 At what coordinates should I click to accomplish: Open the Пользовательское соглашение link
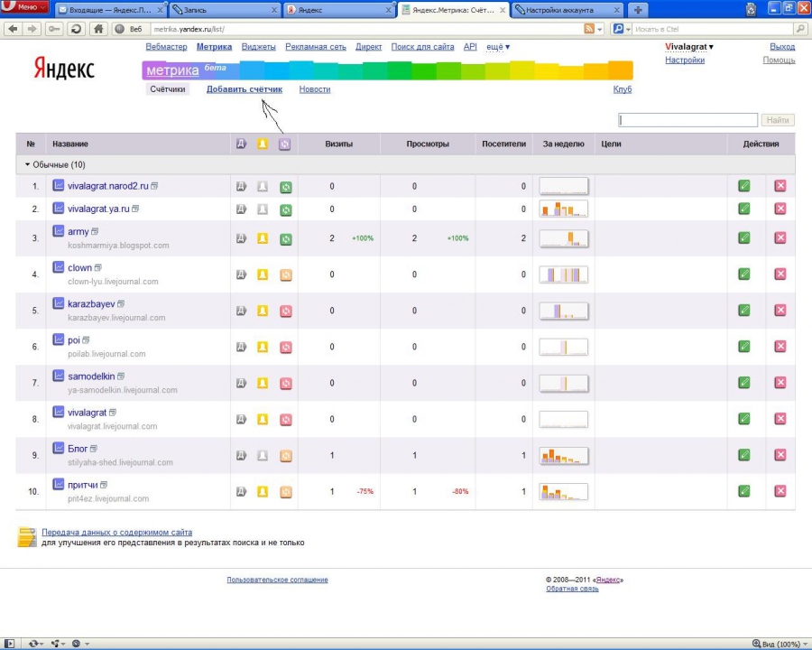277,580
